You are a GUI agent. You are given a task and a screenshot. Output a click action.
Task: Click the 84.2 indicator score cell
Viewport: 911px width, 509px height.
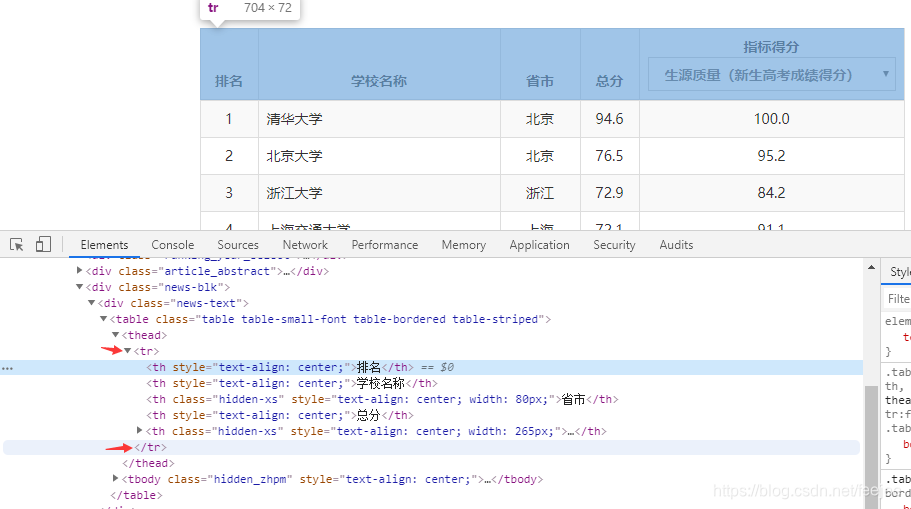point(772,193)
